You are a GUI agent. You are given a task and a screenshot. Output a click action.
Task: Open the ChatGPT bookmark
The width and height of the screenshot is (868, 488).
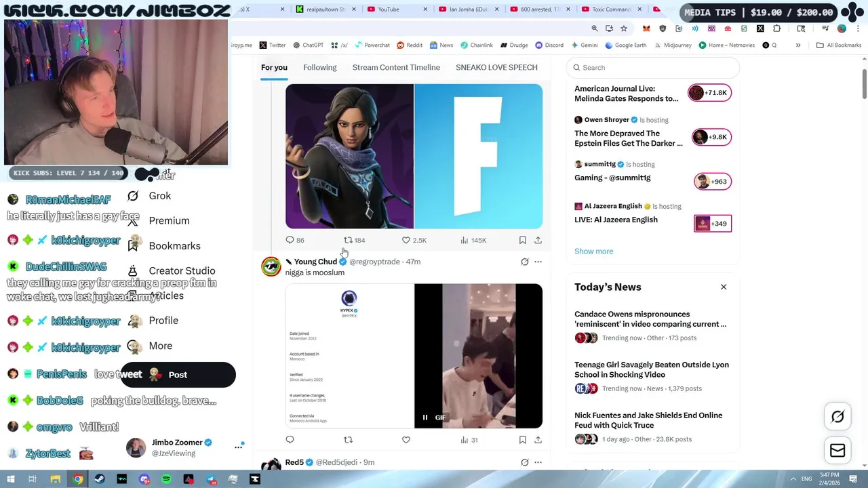click(308, 45)
